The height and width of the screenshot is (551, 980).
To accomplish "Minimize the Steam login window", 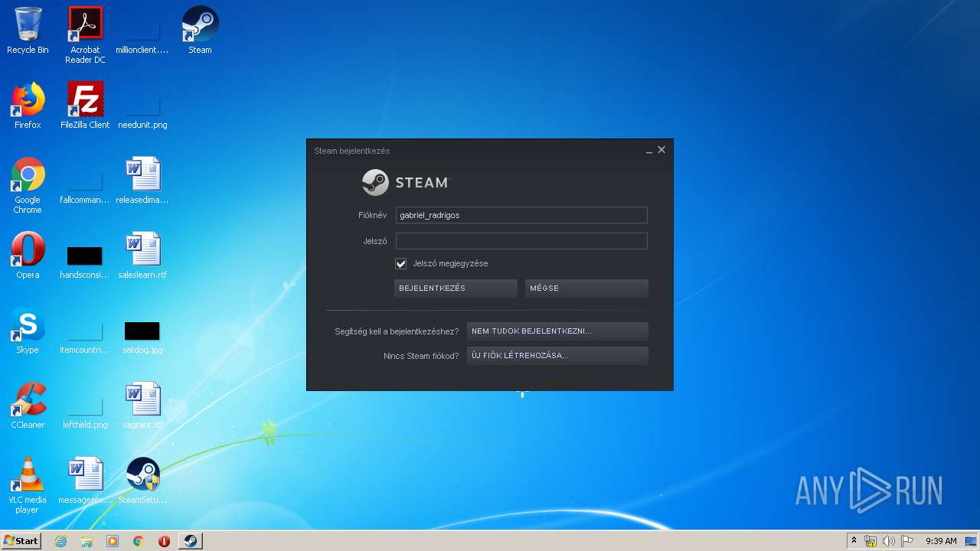I will tap(649, 151).
